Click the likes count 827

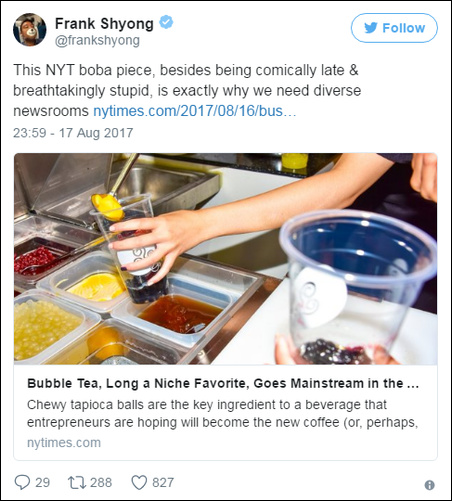163,482
